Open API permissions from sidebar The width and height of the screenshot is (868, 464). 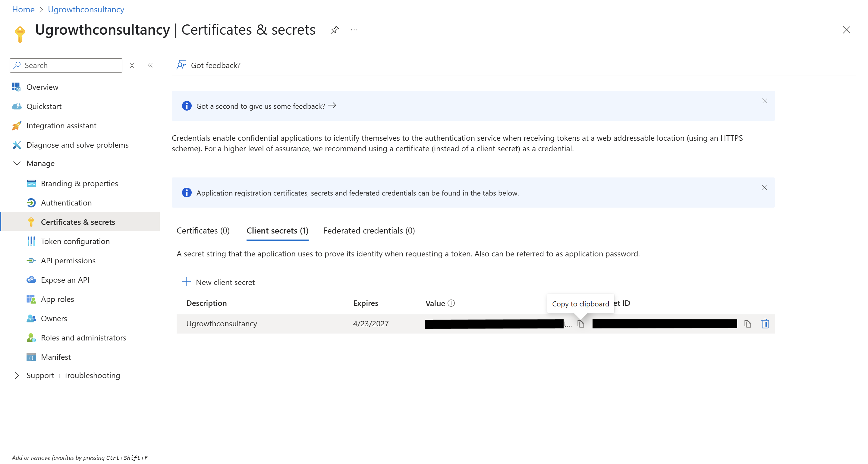click(x=68, y=261)
